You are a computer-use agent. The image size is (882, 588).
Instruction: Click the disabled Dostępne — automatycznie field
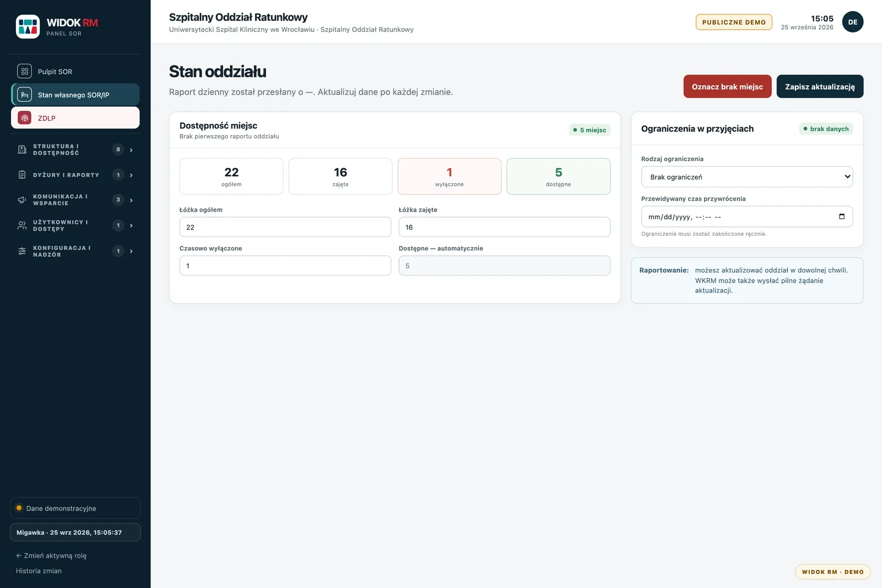click(504, 266)
